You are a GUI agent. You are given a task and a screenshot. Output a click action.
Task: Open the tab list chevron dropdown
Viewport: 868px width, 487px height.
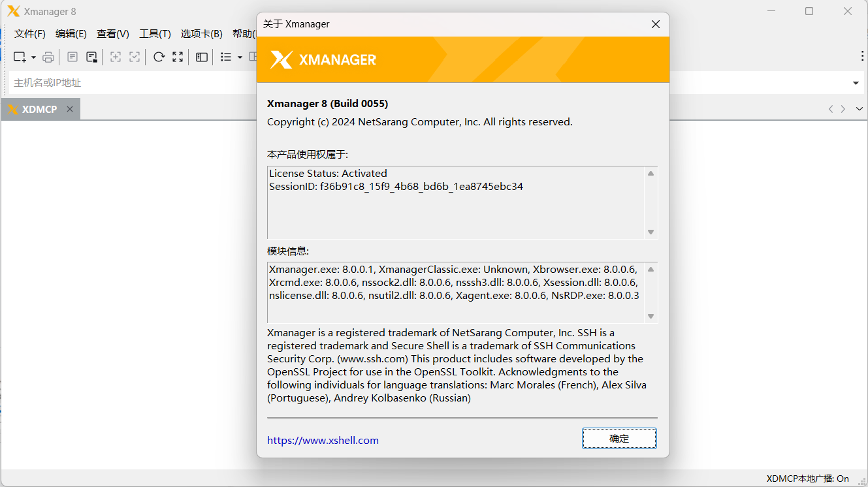859,109
